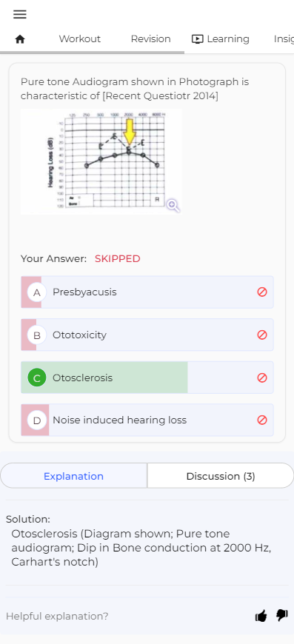Open the hamburger menu

[20, 14]
